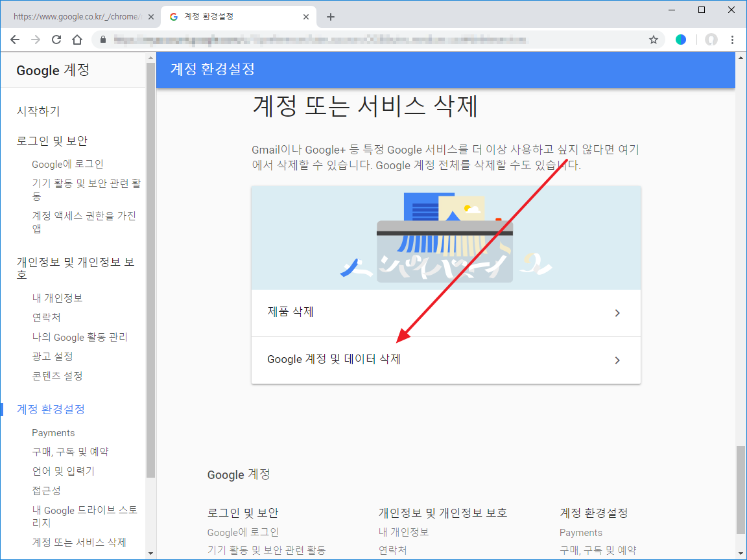The width and height of the screenshot is (747, 560).
Task: Click the sidebar scrollbar thumb
Action: pyautogui.click(x=150, y=270)
